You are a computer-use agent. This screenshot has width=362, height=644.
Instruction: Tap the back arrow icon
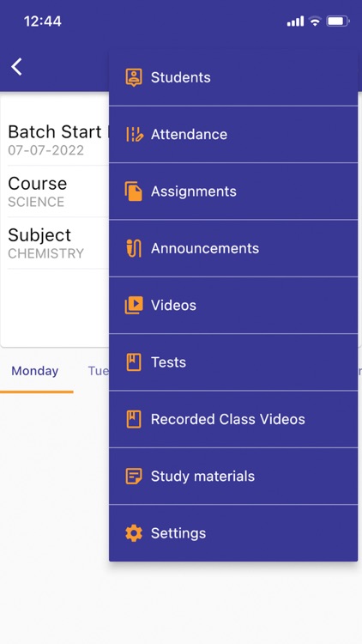16,66
